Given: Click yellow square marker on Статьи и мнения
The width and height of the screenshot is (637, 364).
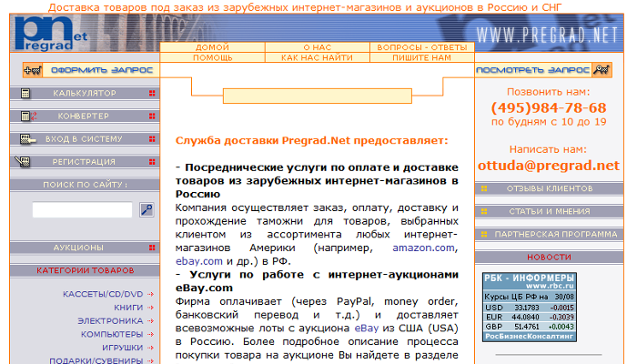Looking at the screenshot, I should pyautogui.click(x=484, y=211).
